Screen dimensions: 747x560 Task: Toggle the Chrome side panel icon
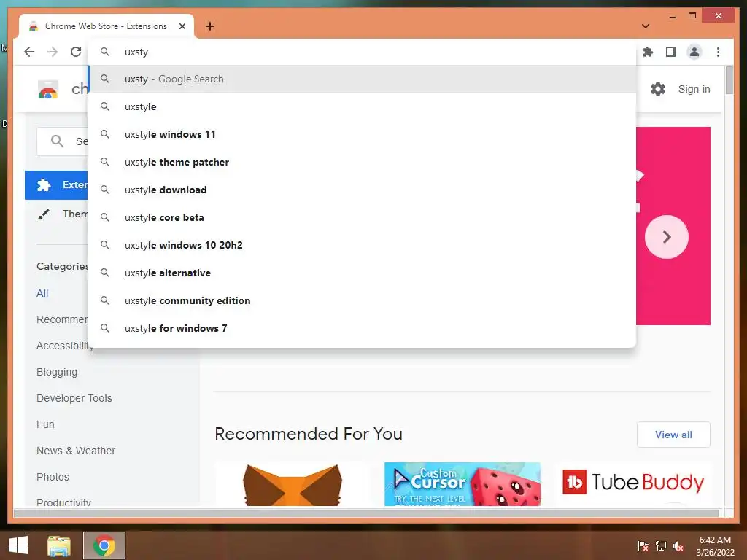tap(671, 52)
